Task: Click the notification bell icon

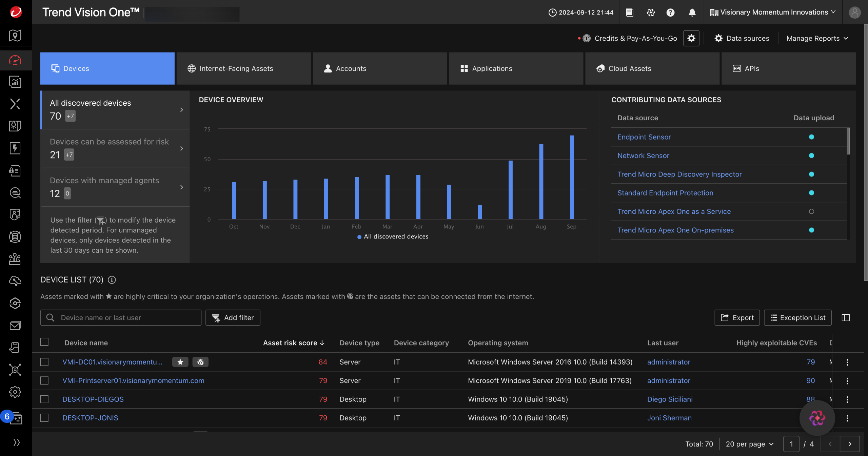Action: 692,13
